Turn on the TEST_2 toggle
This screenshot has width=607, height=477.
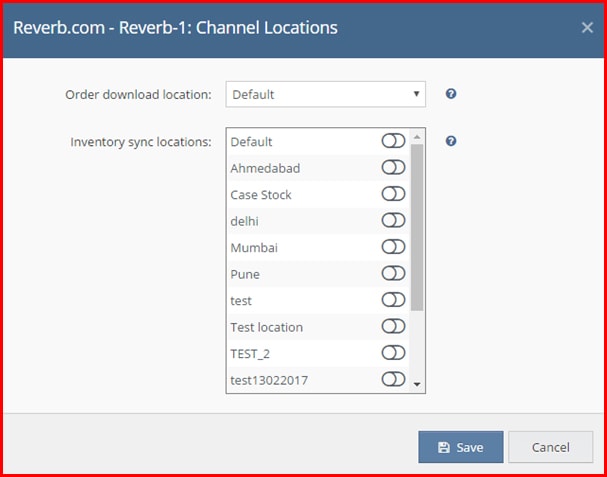pos(393,353)
